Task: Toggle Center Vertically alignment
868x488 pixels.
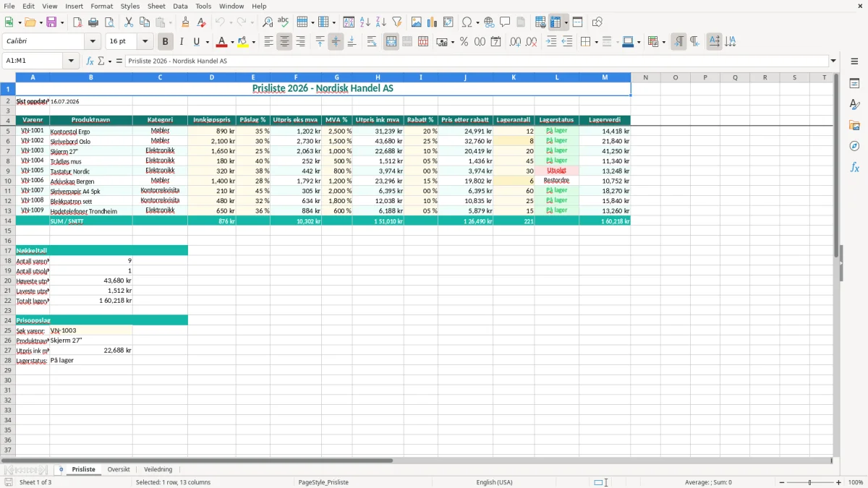Action: pos(336,42)
